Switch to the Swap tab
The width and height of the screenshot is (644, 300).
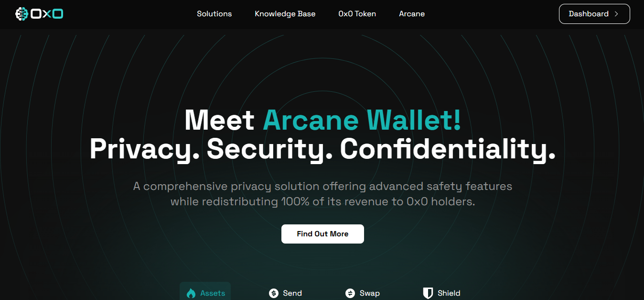click(x=362, y=293)
